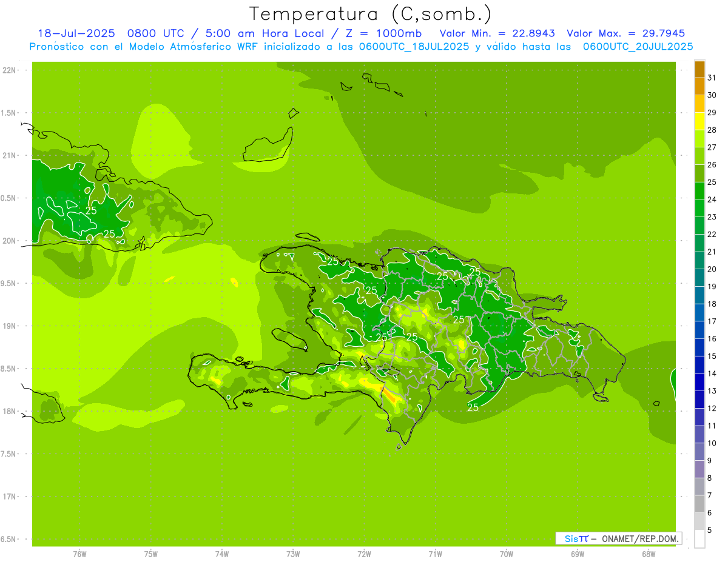This screenshot has width=728, height=562.
Task: Click the '74W' longitude axis label
Action: pos(222,554)
